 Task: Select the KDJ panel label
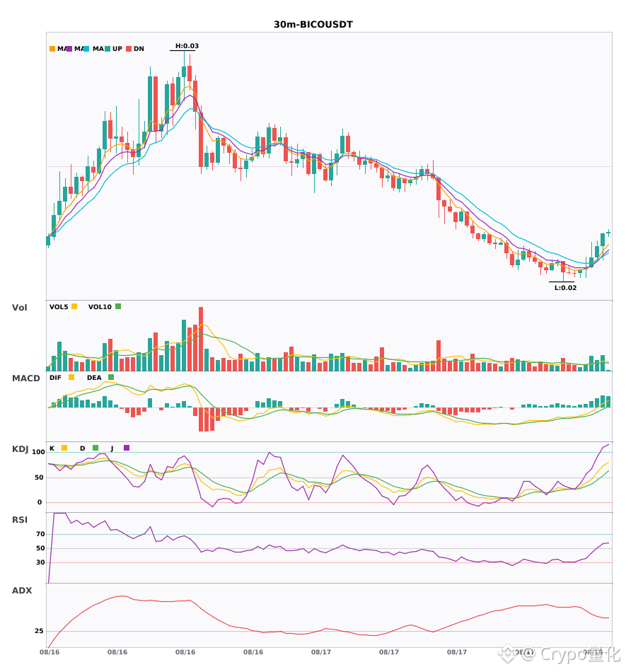pos(20,449)
